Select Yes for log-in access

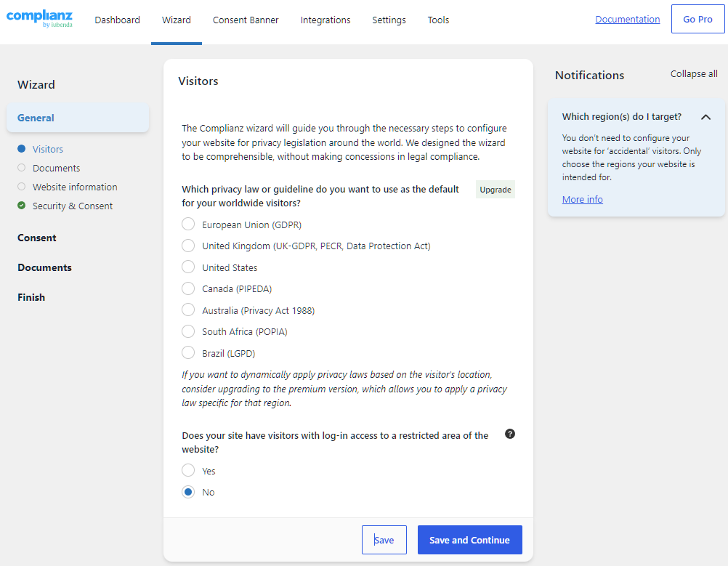(x=188, y=470)
